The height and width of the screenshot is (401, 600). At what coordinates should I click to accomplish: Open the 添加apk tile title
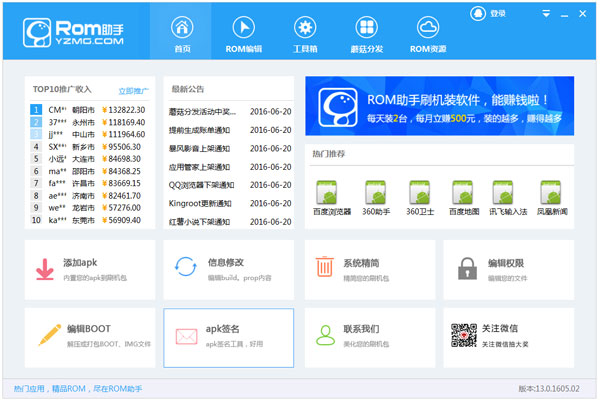(x=80, y=262)
